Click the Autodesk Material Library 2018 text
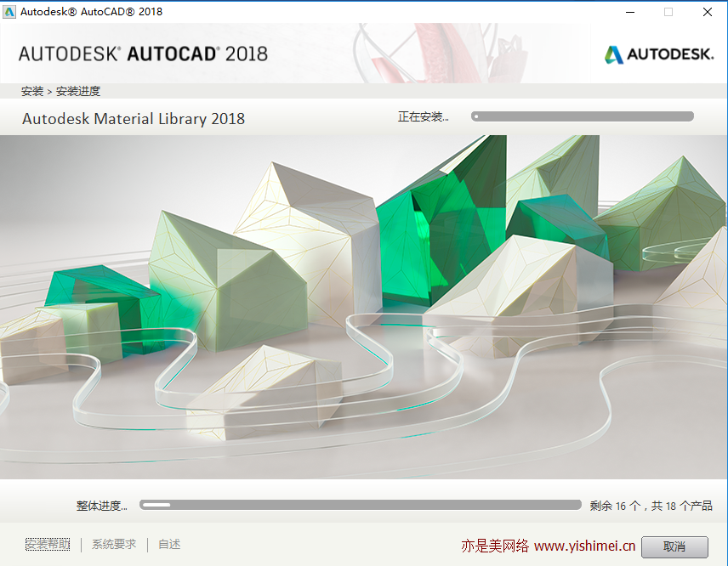 (x=134, y=119)
